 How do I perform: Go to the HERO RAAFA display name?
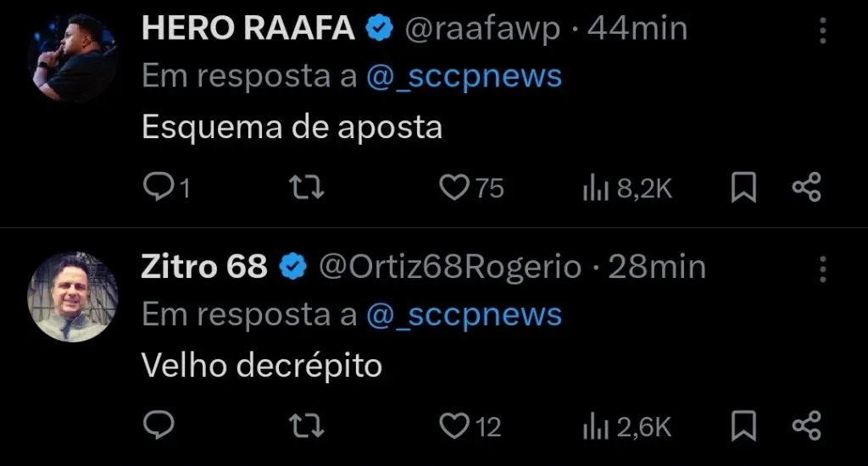pos(248,29)
